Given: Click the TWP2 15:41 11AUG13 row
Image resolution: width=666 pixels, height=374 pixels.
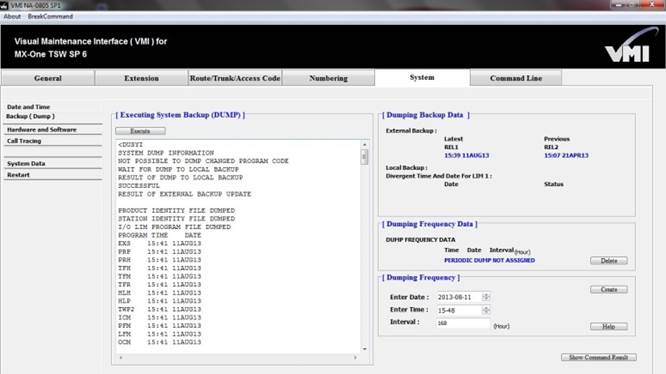Looking at the screenshot, I should pyautogui.click(x=160, y=309).
